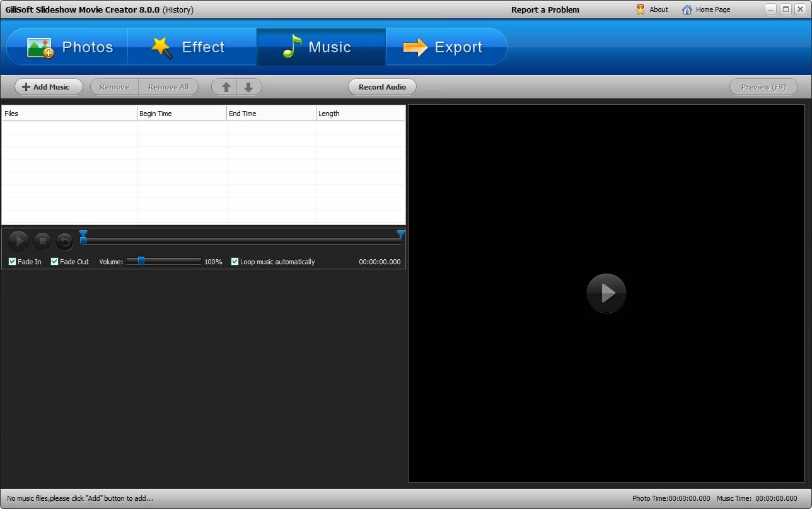Screen dimensions: 812x509
Task: Stop music playback
Action: click(42, 240)
